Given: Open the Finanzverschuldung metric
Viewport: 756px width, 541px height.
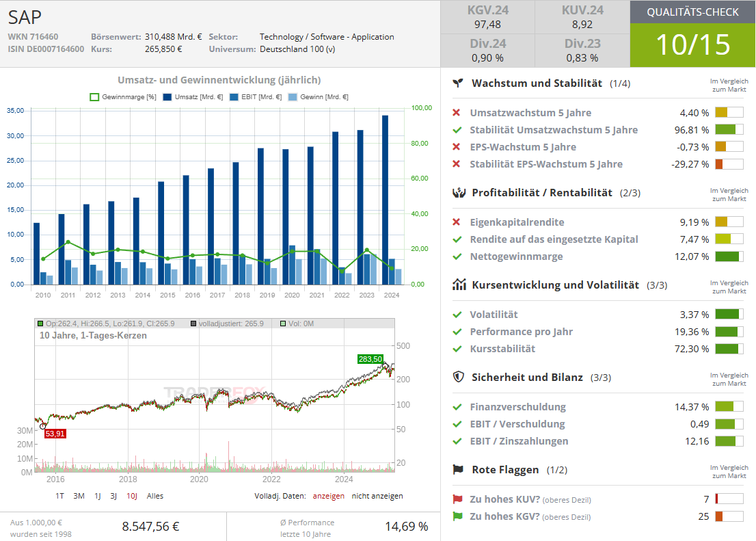Looking at the screenshot, I should [518, 407].
